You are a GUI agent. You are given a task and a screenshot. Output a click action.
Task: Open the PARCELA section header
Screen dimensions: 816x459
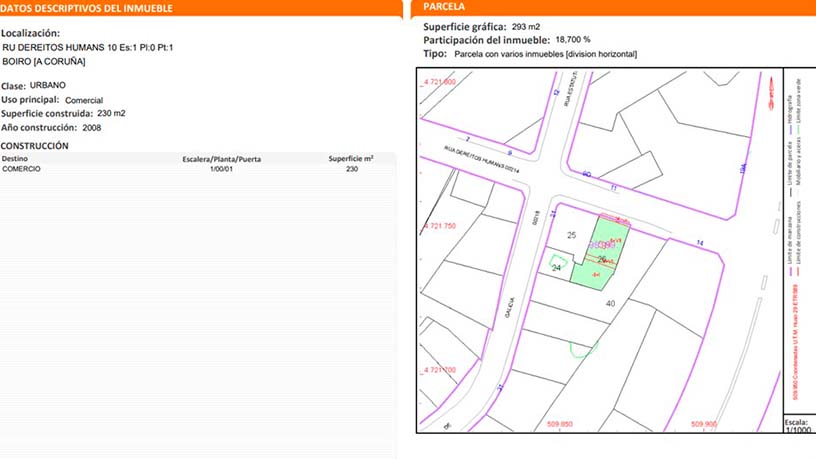pos(438,8)
